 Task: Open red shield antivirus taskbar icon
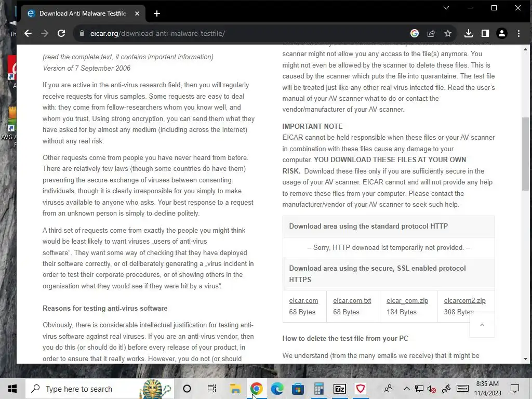(361, 389)
